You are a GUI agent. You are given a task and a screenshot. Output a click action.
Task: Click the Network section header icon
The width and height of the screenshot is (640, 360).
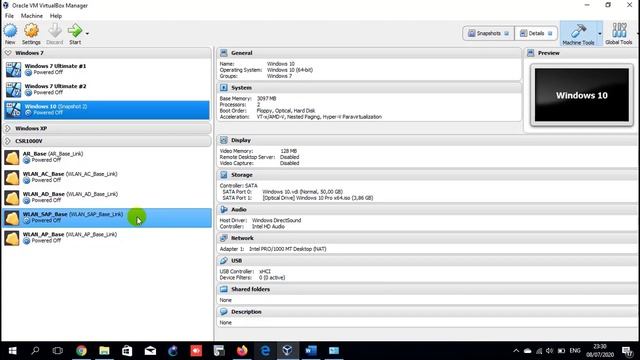(x=224, y=238)
